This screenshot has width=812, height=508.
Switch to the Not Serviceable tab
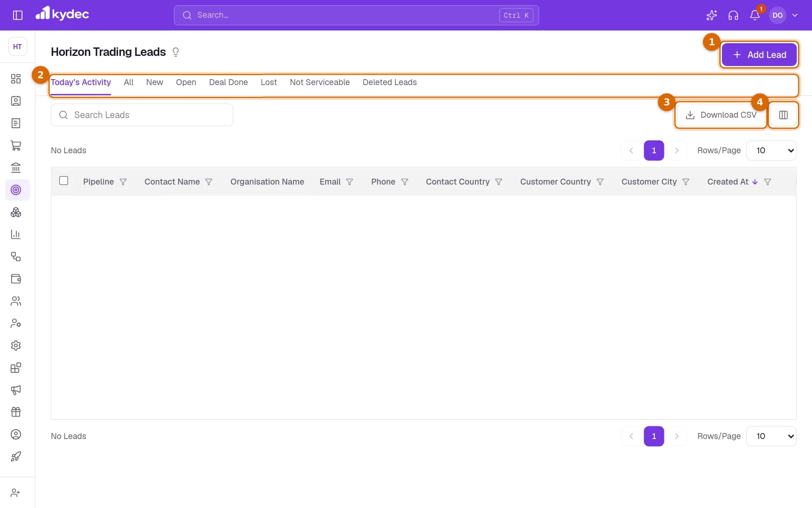pos(320,82)
